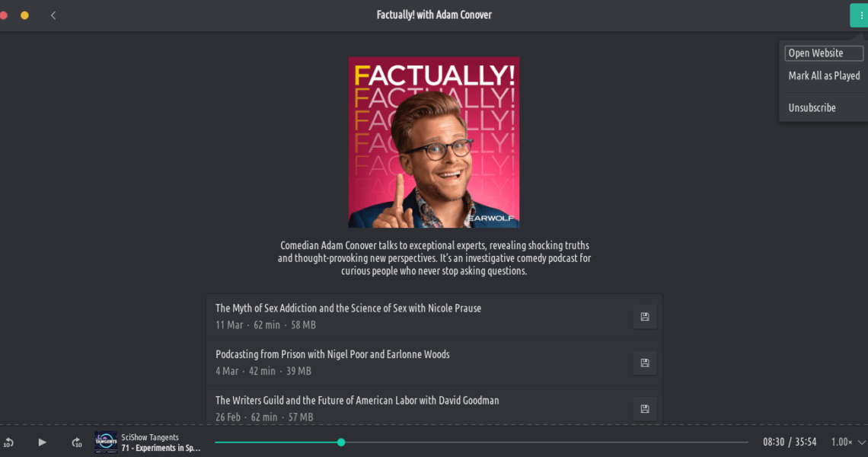Open the SciShow Tangents cover thumbnail
The width and height of the screenshot is (868, 457).
[x=106, y=442]
